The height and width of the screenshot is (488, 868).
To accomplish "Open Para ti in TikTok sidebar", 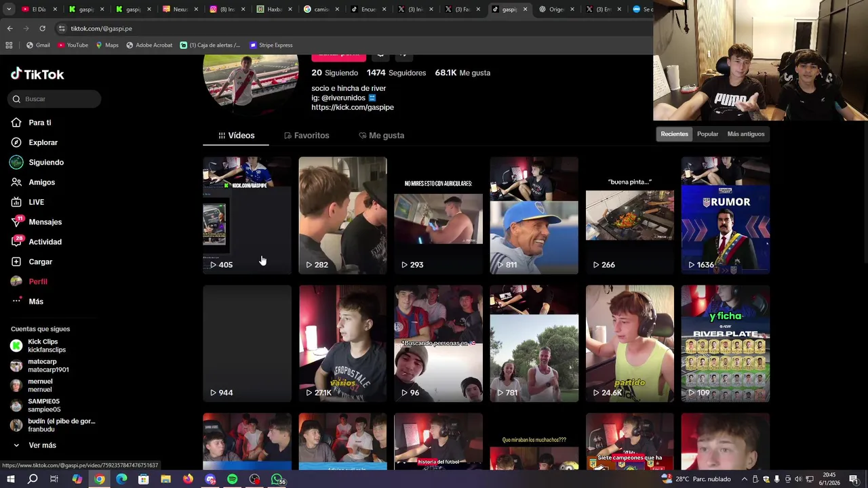I will pyautogui.click(x=31, y=123).
